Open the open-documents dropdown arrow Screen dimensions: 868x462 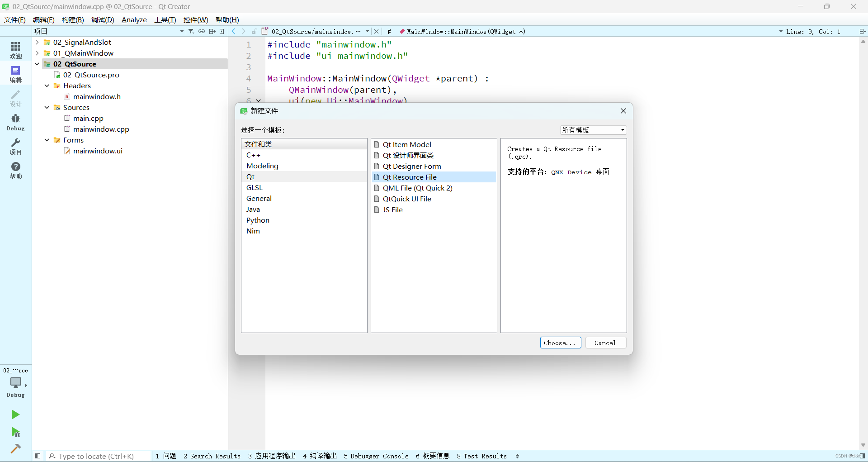(367, 31)
